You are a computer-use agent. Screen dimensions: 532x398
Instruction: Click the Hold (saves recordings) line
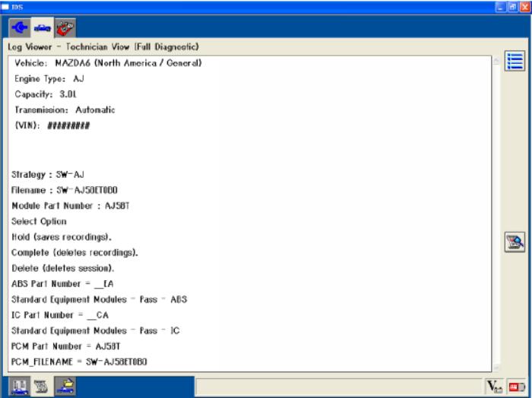[62, 237]
